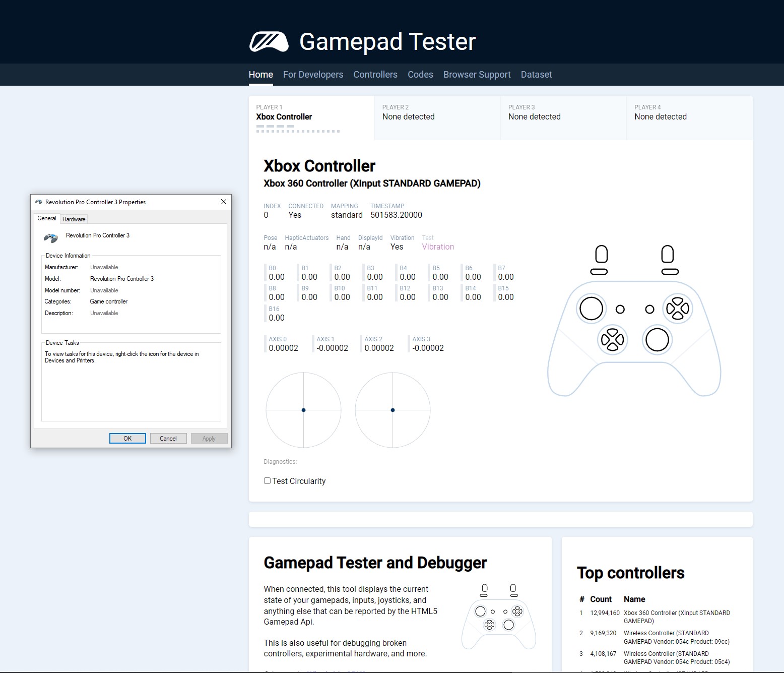Click the back button circle on diagram
This screenshot has width=784, height=673.
click(x=620, y=309)
